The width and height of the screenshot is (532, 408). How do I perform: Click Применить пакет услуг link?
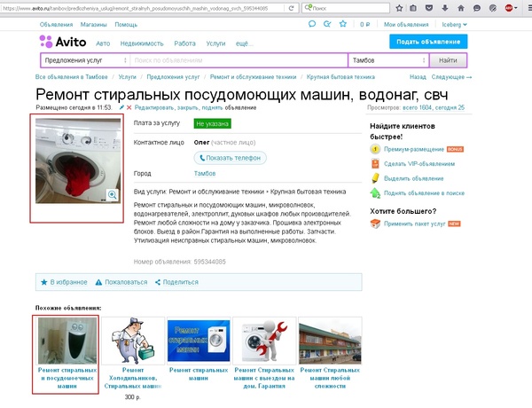click(415, 224)
